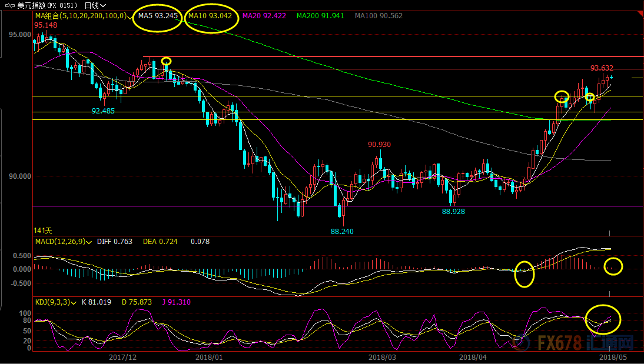Expand the MA组合 indicator settings dropdown
Image resolution: width=644 pixels, height=364 pixels.
point(130,15)
